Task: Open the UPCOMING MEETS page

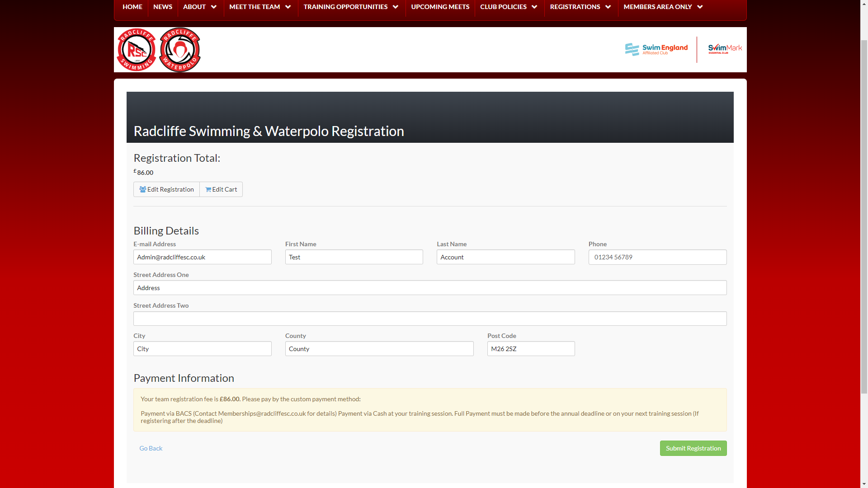Action: 440,7
